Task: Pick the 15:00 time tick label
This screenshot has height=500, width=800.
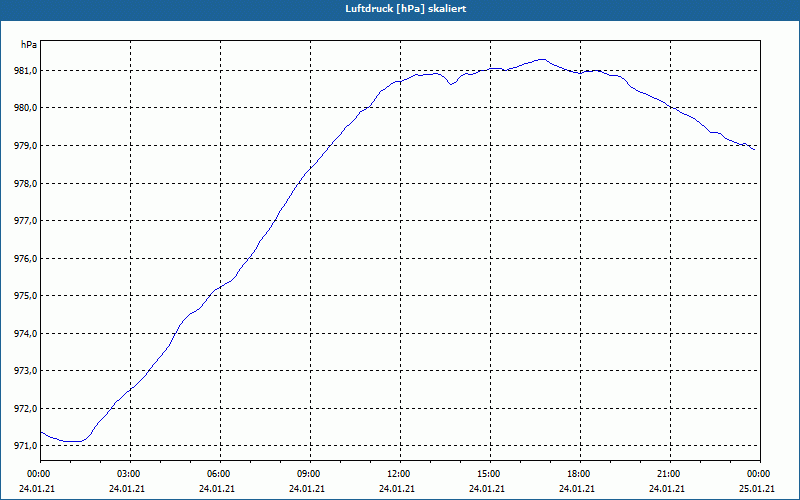Action: (x=490, y=474)
